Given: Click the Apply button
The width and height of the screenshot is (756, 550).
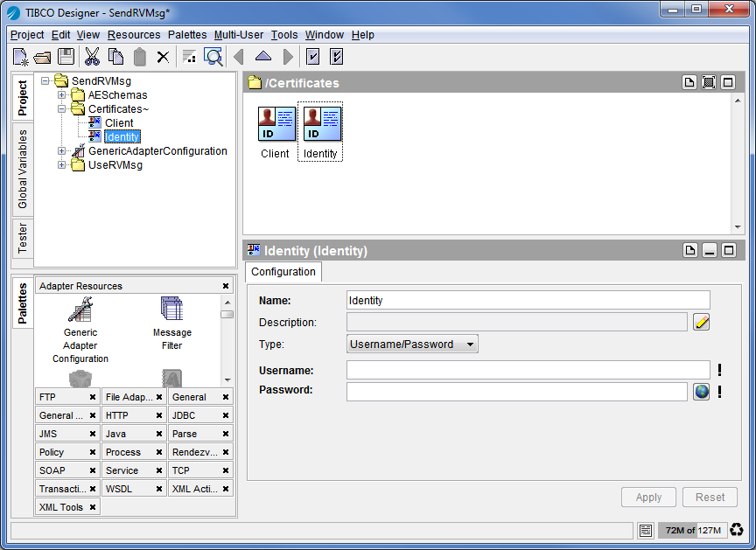Looking at the screenshot, I should tap(648, 498).
